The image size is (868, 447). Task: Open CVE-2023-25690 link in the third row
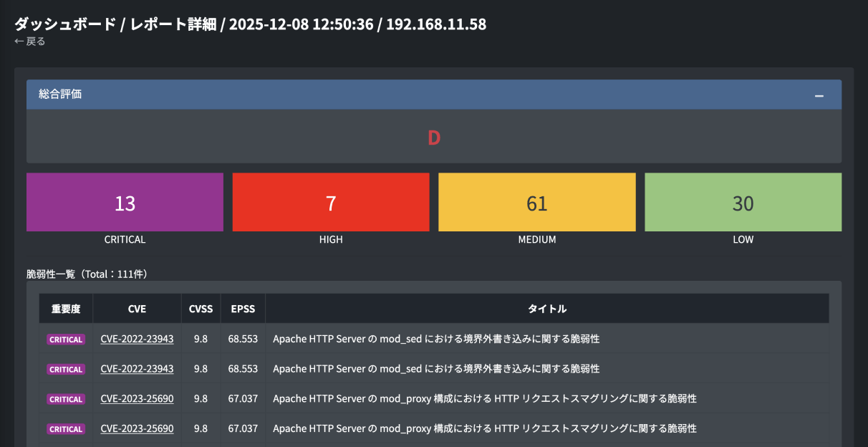click(x=137, y=399)
